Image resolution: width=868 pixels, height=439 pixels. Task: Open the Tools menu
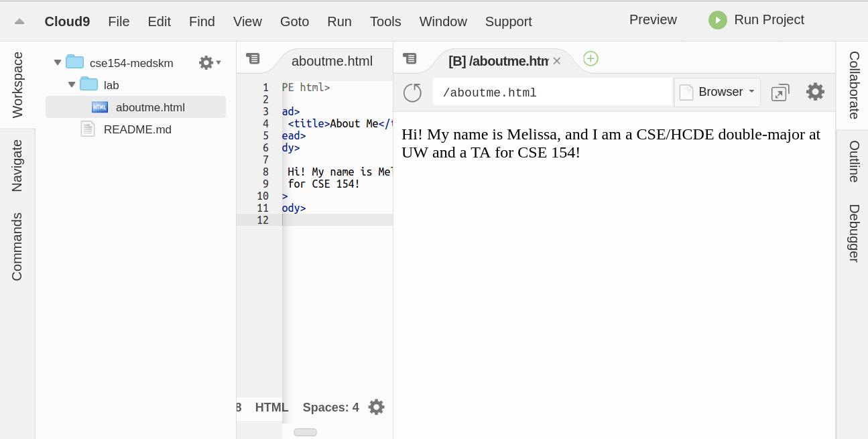coord(385,21)
